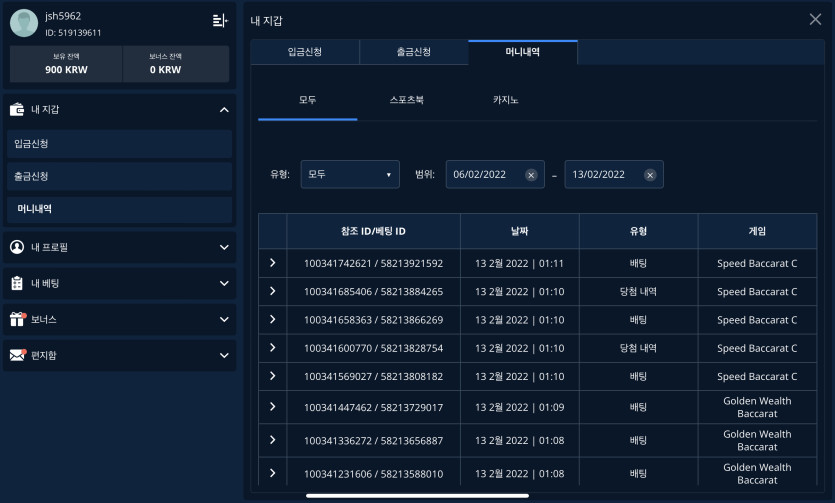Close the 내 지갑 panel
The height and width of the screenshot is (503, 835).
815,20
